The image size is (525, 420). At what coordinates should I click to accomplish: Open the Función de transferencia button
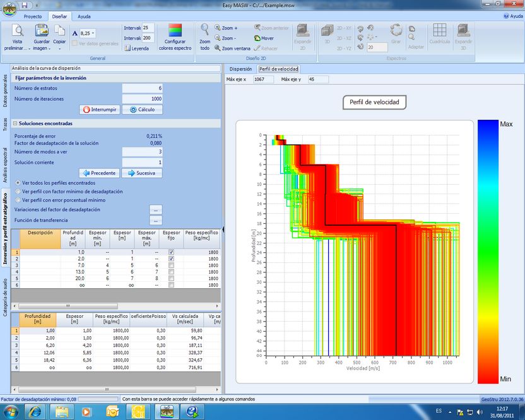coord(156,220)
